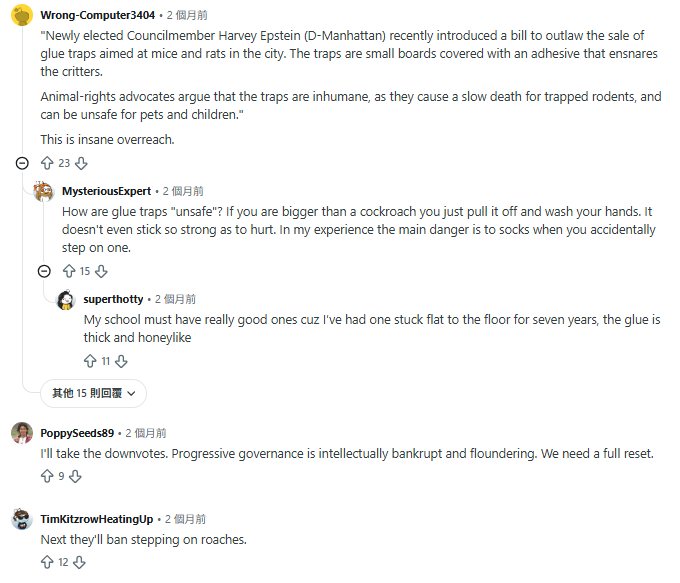Open Wrong-Computer3404's user profile

(x=98, y=15)
